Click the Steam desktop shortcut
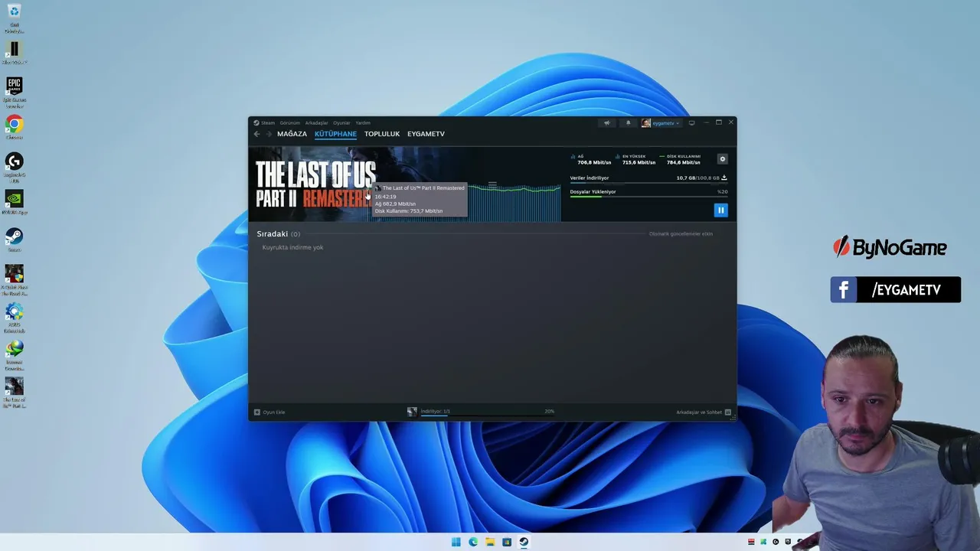The height and width of the screenshot is (551, 980). point(14,240)
